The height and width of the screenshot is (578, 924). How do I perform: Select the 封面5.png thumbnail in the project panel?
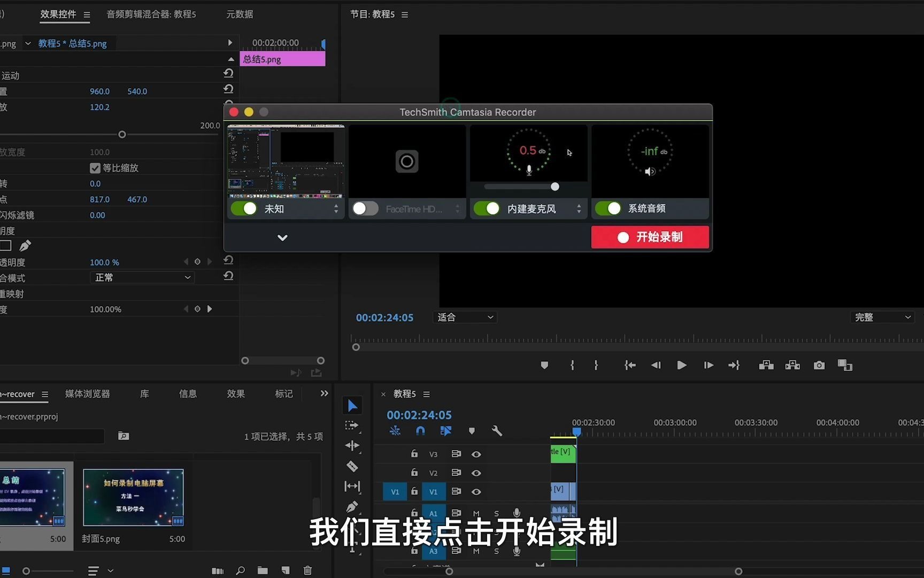point(133,497)
